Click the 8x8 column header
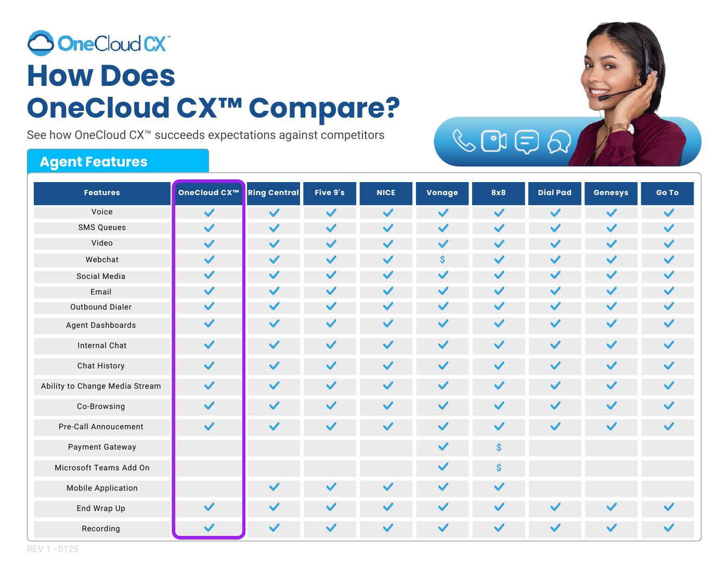728x563 pixels. pyautogui.click(x=498, y=193)
